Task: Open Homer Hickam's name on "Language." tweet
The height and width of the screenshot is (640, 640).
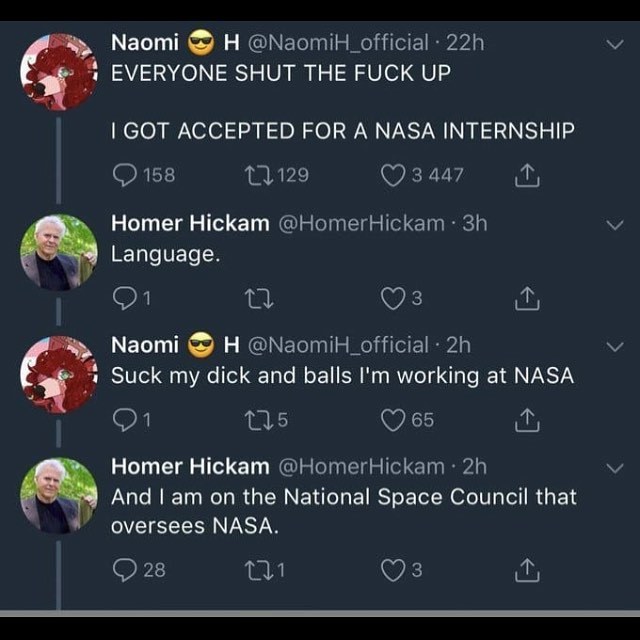Action: [189, 223]
